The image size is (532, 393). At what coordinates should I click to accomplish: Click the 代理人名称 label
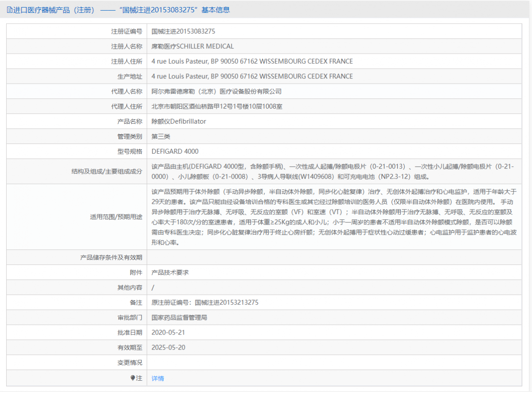(x=127, y=92)
